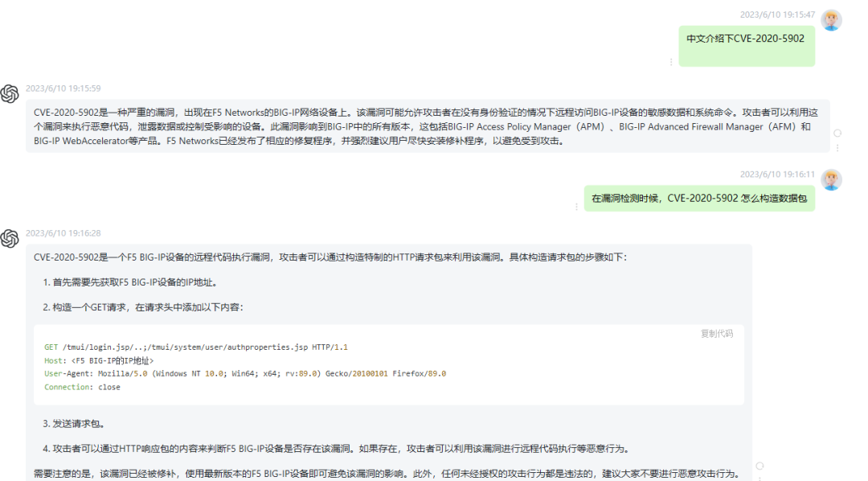This screenshot has height=481, width=868.
Task: Click step 4 about judging the HTTP响应包
Action: pos(337,449)
